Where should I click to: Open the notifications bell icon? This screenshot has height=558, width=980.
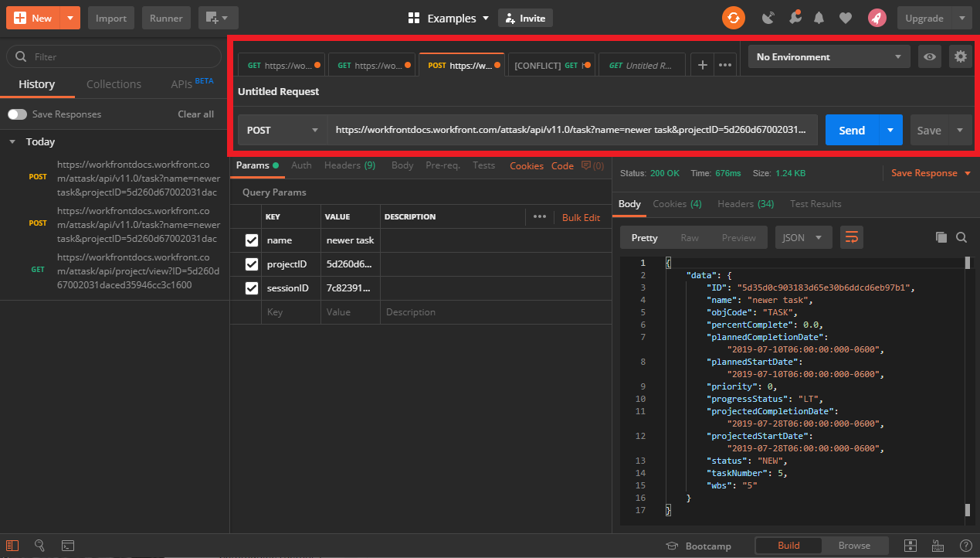pyautogui.click(x=819, y=18)
